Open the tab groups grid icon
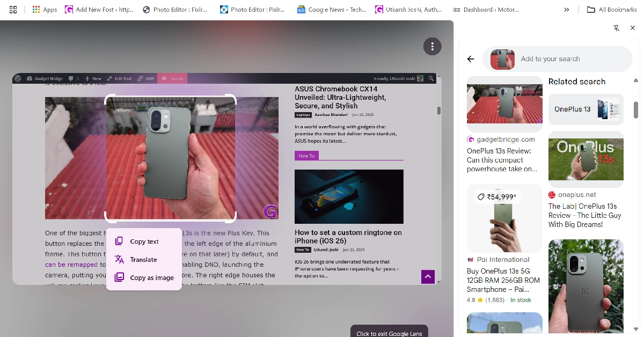Viewport: 644px width, 337px height. pos(13,10)
